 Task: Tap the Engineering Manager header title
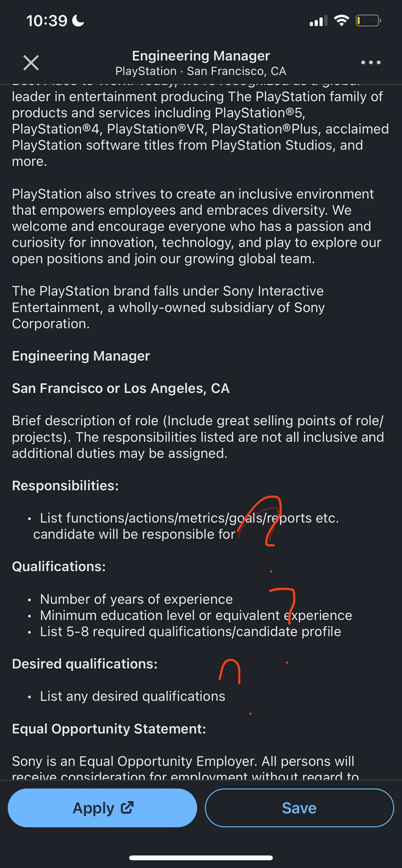point(201,56)
